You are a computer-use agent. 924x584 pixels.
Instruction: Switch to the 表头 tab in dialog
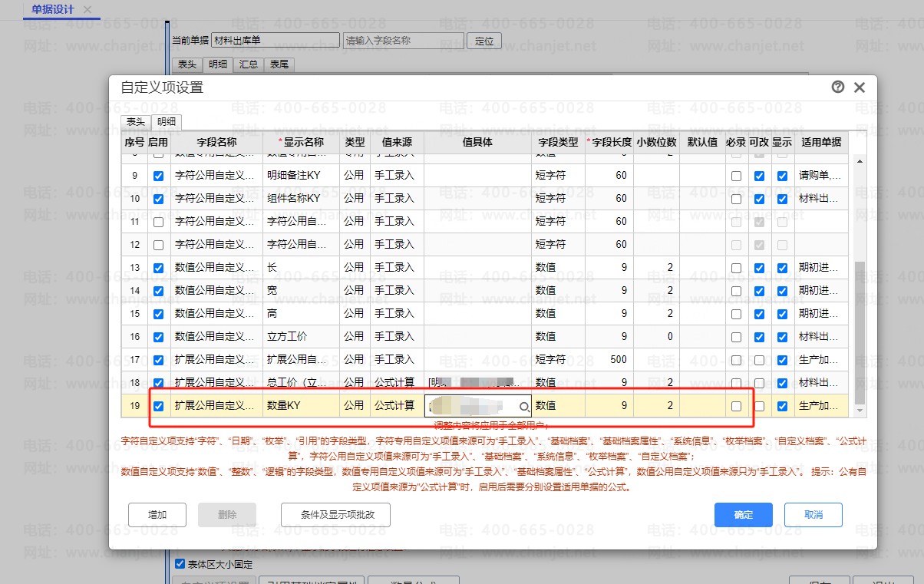pos(136,122)
